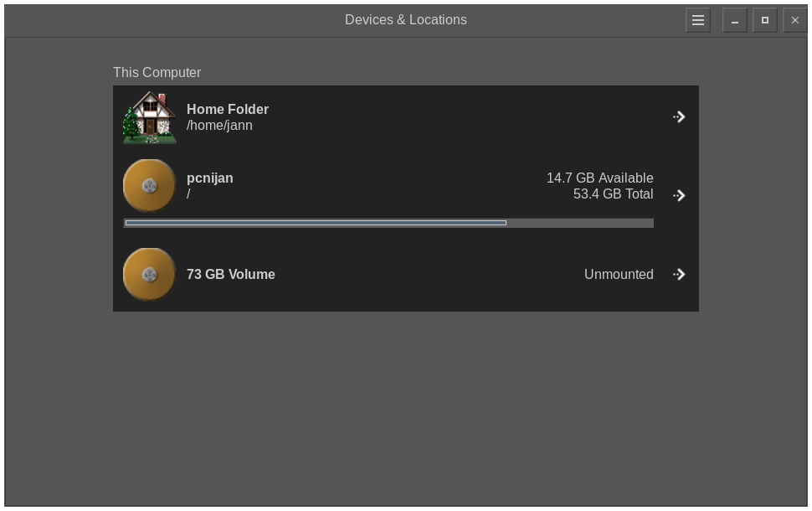Click the pcnijan disk usage bar

click(388, 223)
